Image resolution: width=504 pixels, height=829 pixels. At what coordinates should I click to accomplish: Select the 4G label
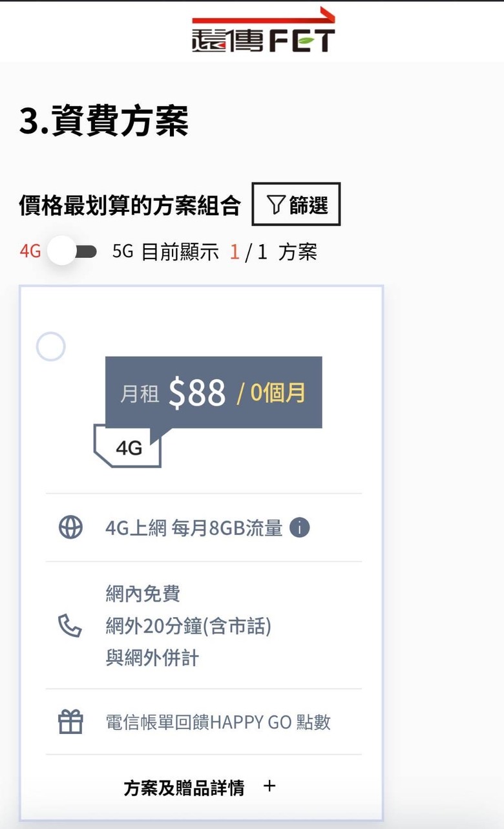tap(30, 251)
